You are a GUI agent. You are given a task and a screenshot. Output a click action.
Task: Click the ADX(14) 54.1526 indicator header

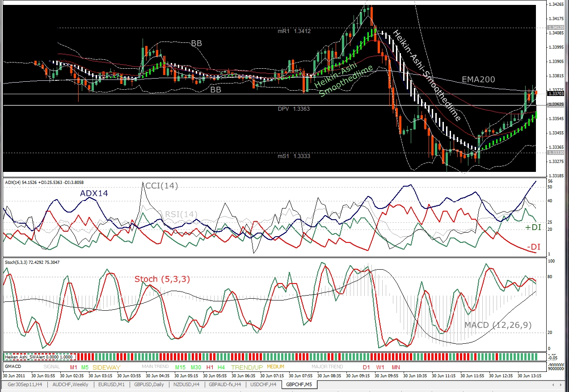click(x=44, y=182)
